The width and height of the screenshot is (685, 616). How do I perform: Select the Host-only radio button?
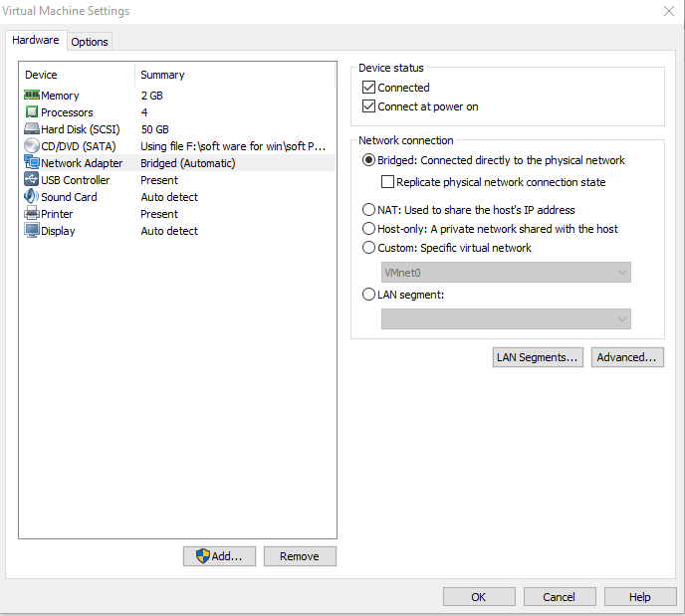click(368, 228)
